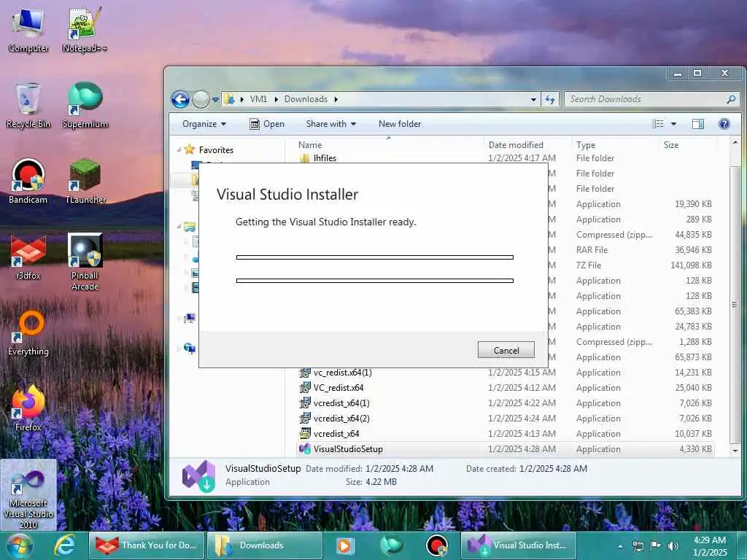Click the VisualStudioSetup details pane icon

(x=198, y=476)
